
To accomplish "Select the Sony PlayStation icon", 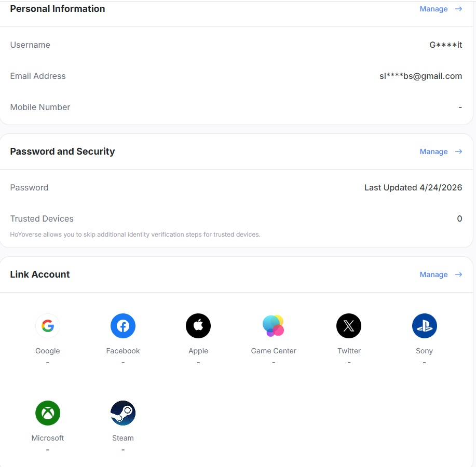I will (425, 326).
